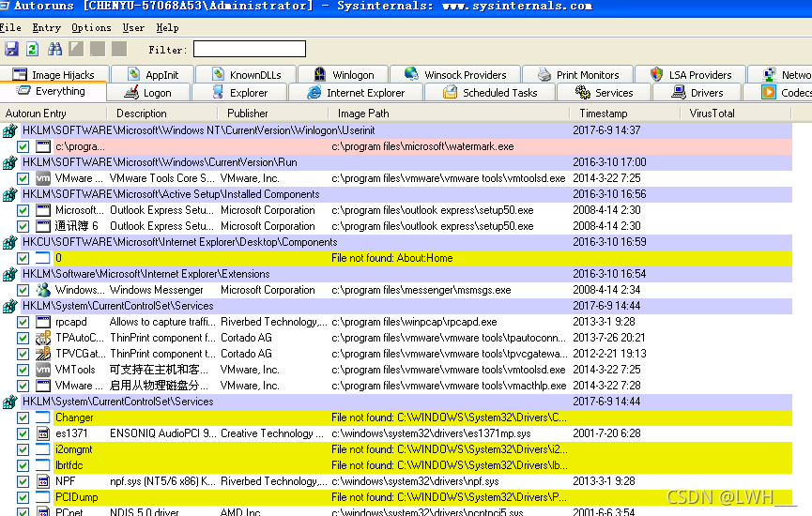Open the Help menu
Screen dimensions: 812x516
(x=167, y=28)
